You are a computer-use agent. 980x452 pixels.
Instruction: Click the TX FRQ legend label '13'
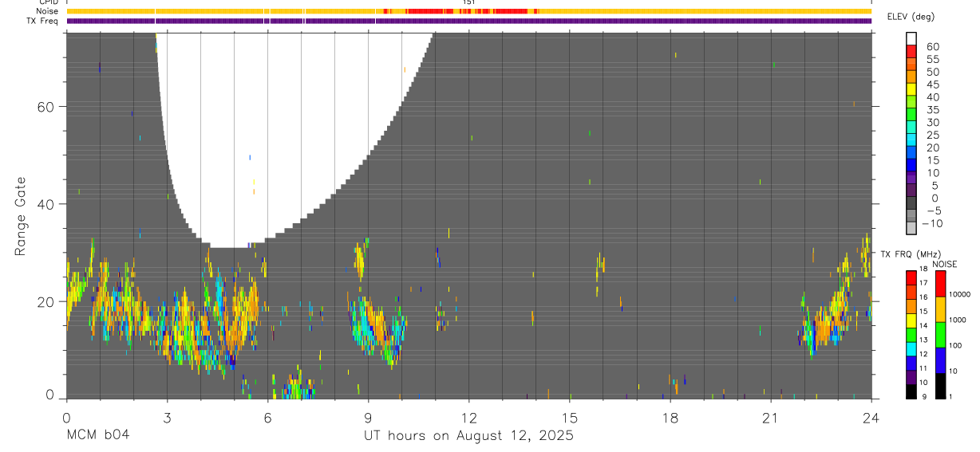click(923, 340)
